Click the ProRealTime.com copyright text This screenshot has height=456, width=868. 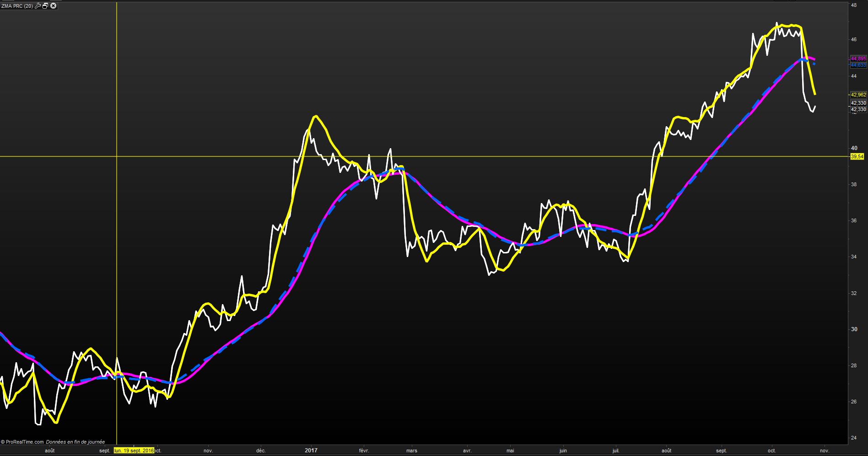(22, 442)
